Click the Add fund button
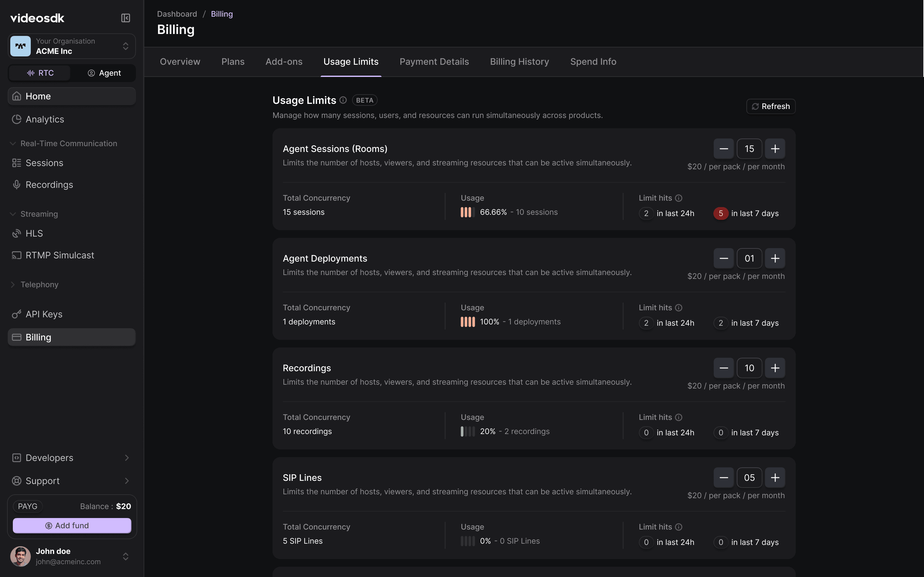Screen dimensions: 924x577 pos(72,525)
